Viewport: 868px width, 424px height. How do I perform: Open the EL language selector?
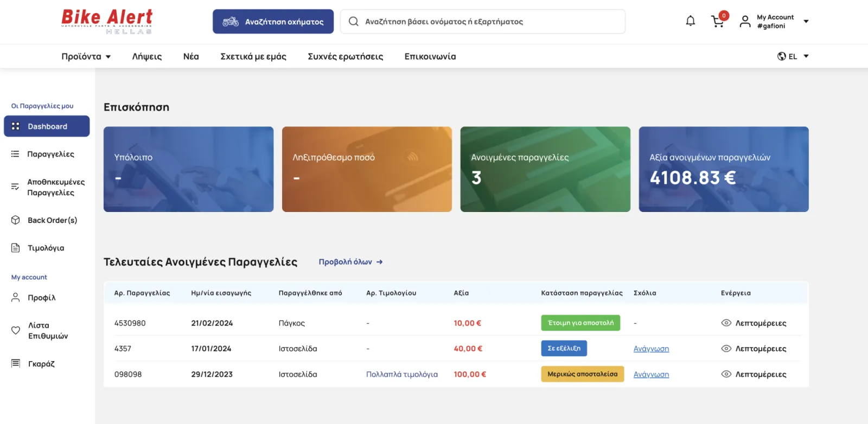click(793, 56)
